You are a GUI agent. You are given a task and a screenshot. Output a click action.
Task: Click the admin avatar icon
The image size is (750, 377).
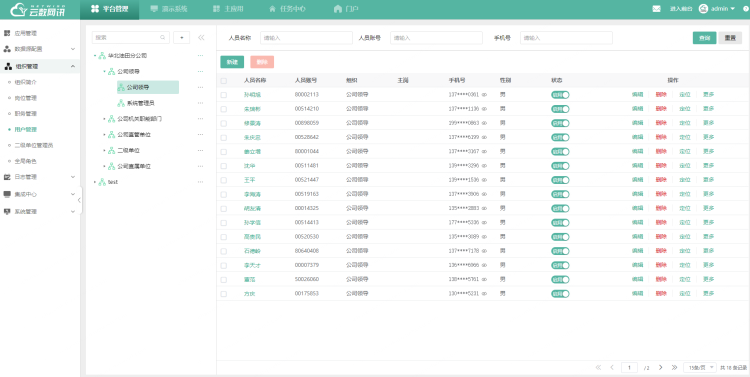coord(703,9)
